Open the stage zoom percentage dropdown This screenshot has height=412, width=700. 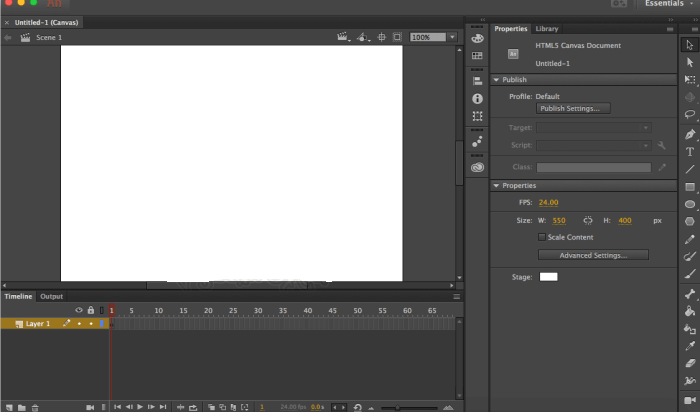pos(452,37)
